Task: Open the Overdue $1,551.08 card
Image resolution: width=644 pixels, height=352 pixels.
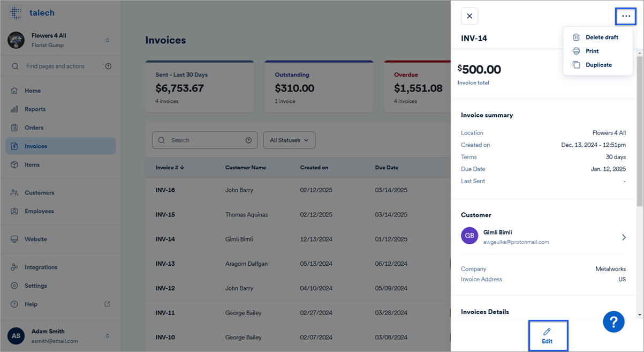Action: point(417,86)
